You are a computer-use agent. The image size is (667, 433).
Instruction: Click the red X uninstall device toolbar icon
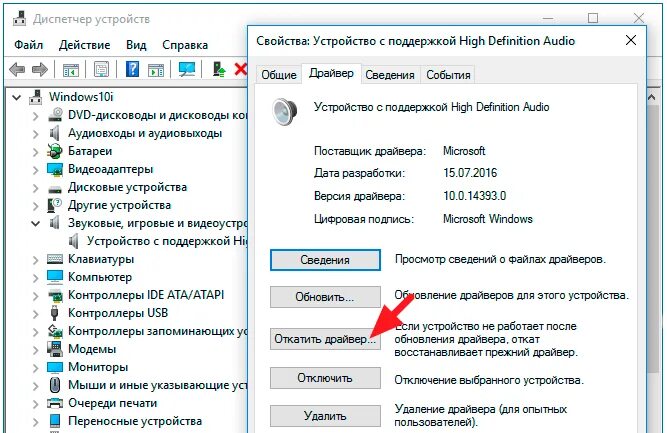241,69
